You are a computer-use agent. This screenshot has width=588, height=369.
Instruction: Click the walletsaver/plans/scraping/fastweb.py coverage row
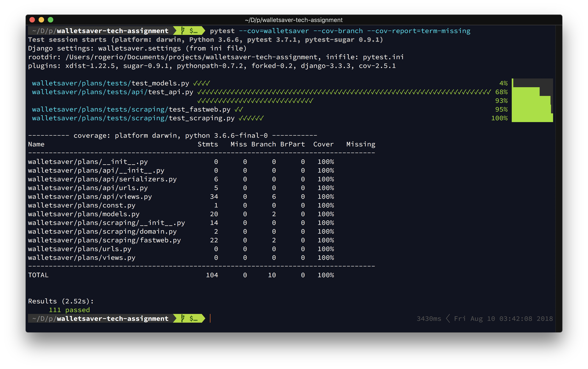pyautogui.click(x=104, y=240)
